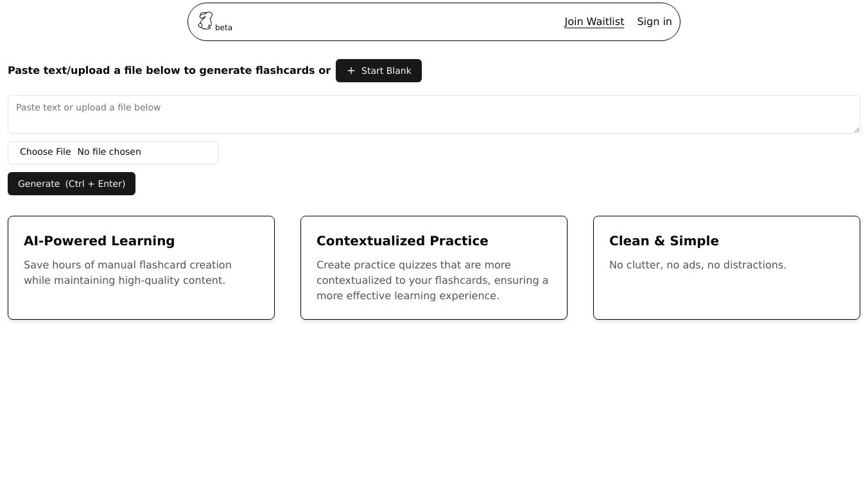868x488 pixels.
Task: Select the Clean & Simple card heading
Action: coord(664,241)
